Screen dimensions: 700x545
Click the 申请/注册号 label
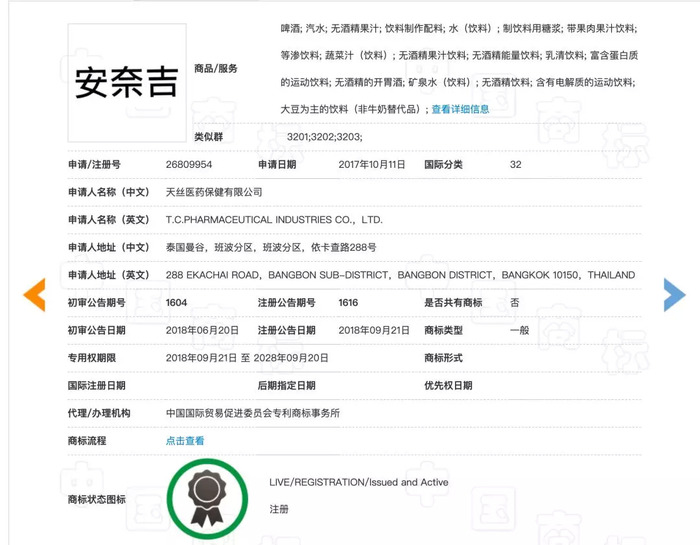point(94,164)
